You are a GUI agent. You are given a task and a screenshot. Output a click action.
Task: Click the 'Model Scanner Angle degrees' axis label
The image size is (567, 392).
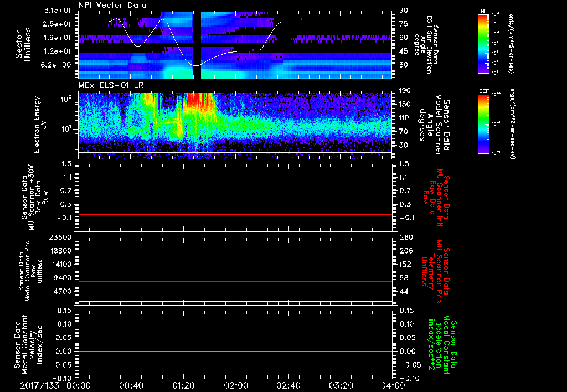click(434, 125)
